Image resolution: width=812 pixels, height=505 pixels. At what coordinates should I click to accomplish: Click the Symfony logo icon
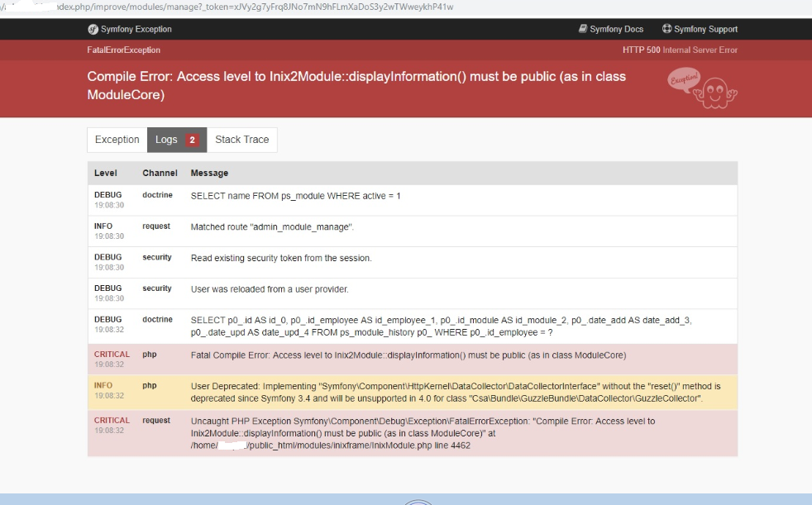pyautogui.click(x=93, y=30)
